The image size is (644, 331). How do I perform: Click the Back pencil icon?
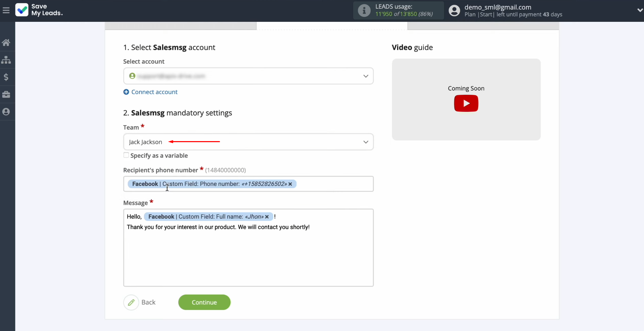click(131, 302)
